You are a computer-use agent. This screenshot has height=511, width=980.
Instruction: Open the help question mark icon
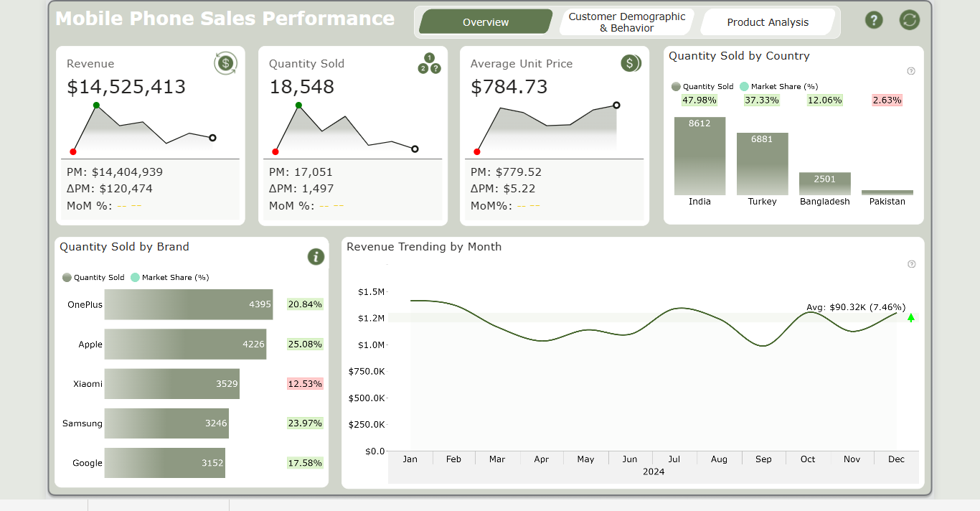873,20
